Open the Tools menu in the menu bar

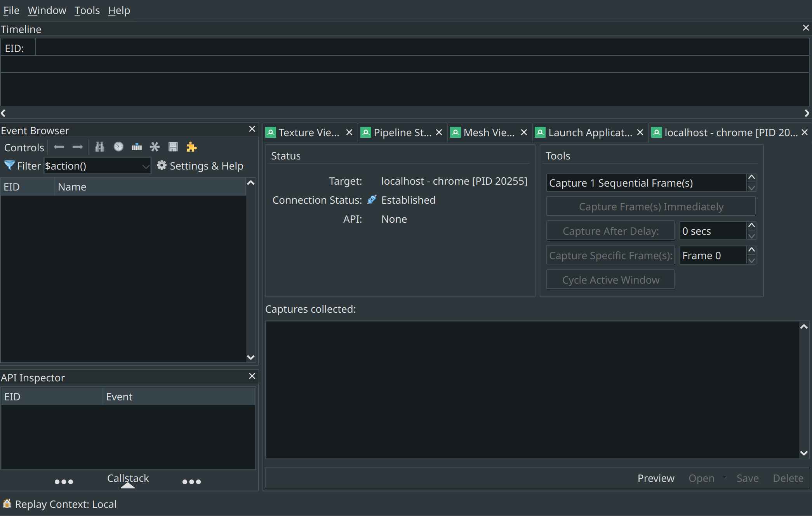tap(87, 10)
